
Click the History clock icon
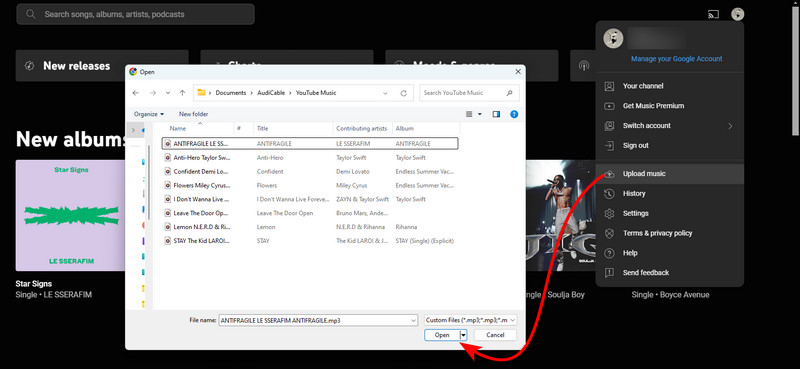[609, 193]
